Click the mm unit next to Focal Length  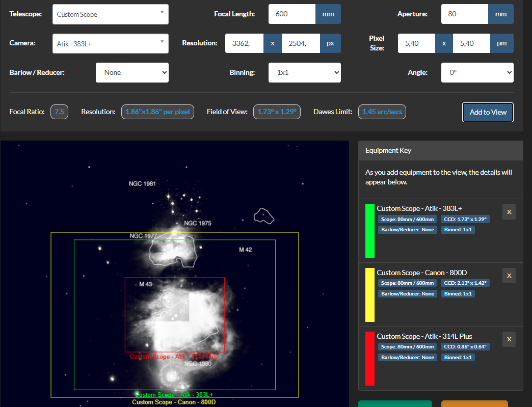pyautogui.click(x=328, y=14)
